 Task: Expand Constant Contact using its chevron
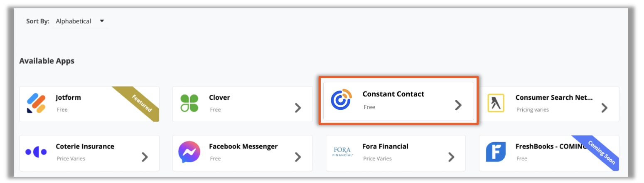pyautogui.click(x=458, y=105)
